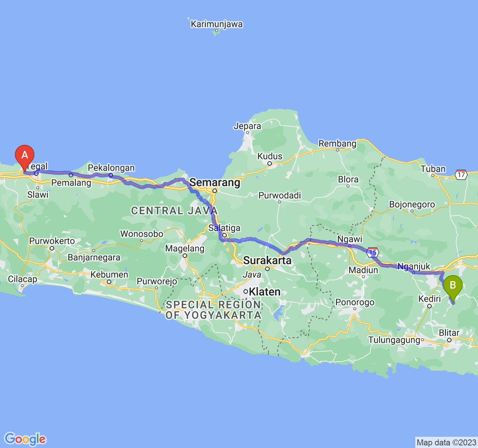The image size is (478, 448).
Task: Click the Rembang city dot
Action: tap(337, 150)
